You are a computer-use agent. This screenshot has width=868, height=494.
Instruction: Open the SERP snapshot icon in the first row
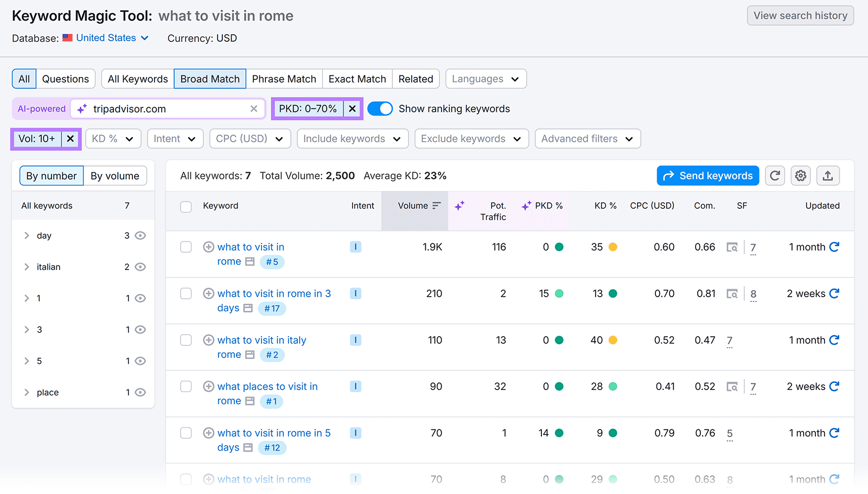tap(732, 247)
